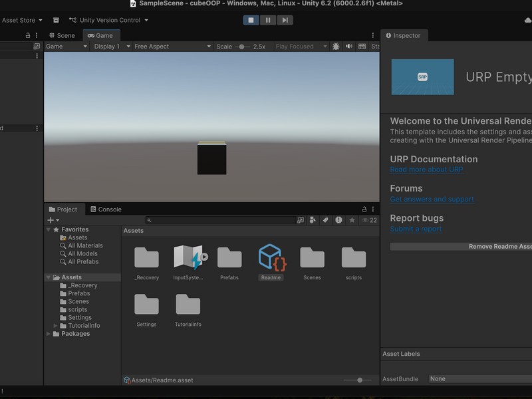Select the InputSystem actions asset
This screenshot has height=399, width=532.
(188, 258)
